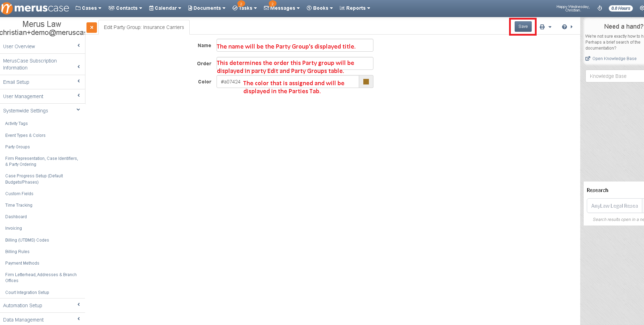Click the print icon in the toolbar
644x325 pixels.
point(542,27)
